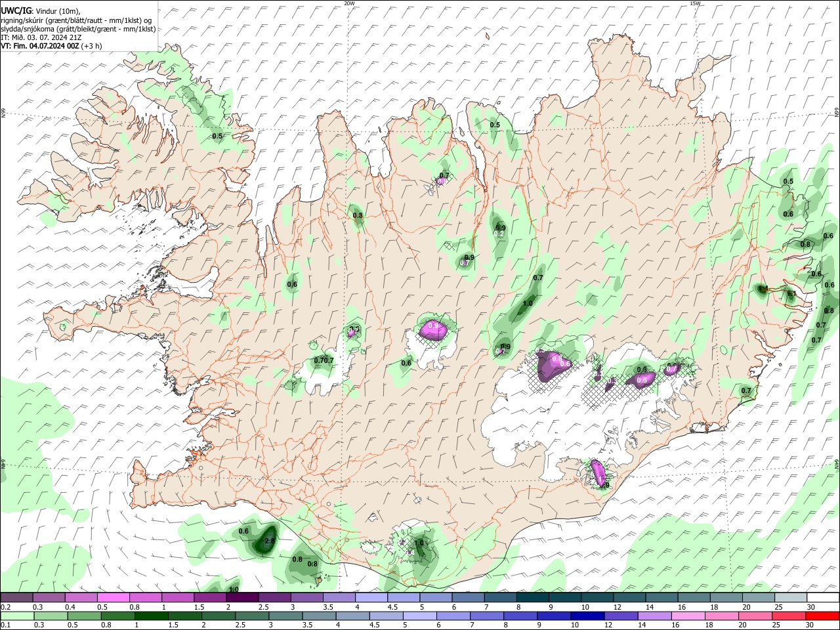Viewport: 840px width, 630px height.
Task: Click the 15W longitude label
Action: pos(696,3)
